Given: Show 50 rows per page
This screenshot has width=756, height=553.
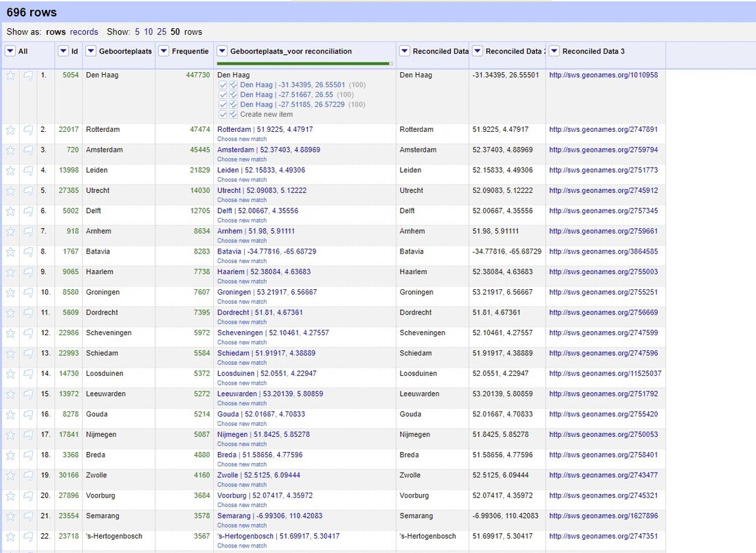Looking at the screenshot, I should pos(175,32).
